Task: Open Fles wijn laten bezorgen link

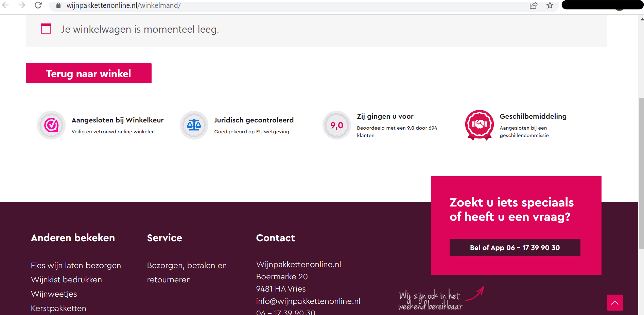Action: (76, 265)
